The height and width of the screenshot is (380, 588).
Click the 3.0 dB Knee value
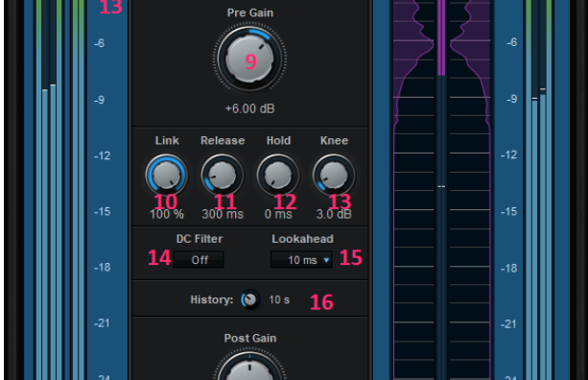pos(334,214)
